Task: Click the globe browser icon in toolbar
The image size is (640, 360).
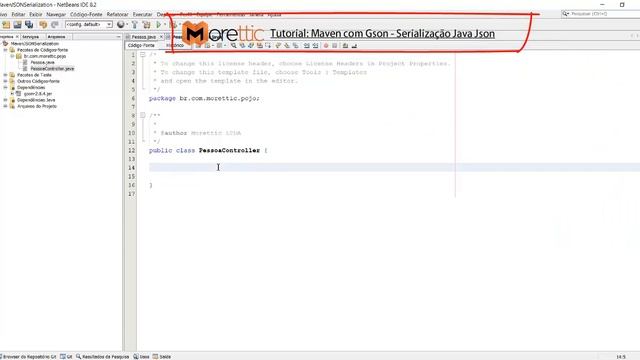Action: pos(121,25)
